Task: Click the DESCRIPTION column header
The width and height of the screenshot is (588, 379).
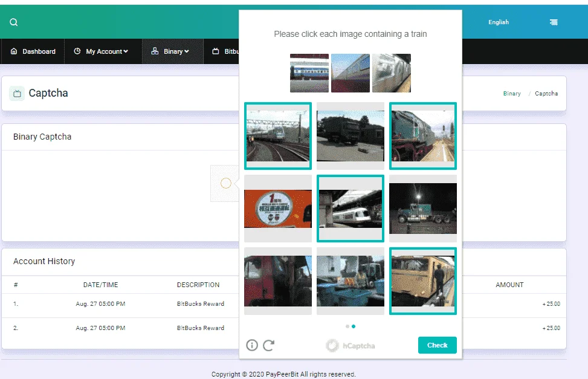Action: (x=198, y=285)
